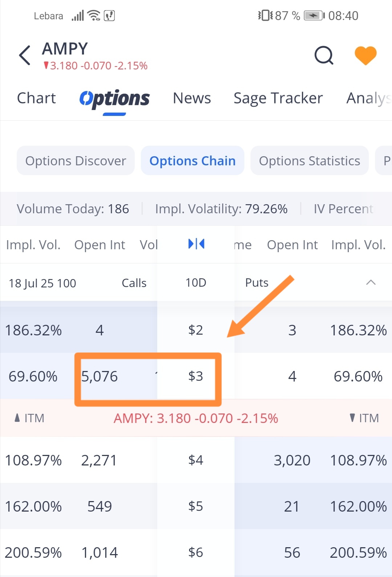Screen dimensions: 392x577
Task: Select the $3 strike price row
Action: coord(196,376)
